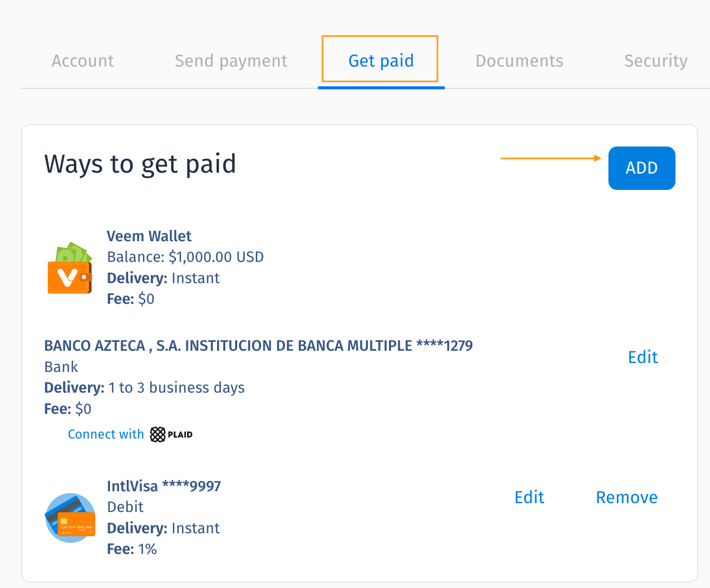Click the Connect with Plaid link
The width and height of the screenshot is (710, 588).
pos(130,435)
